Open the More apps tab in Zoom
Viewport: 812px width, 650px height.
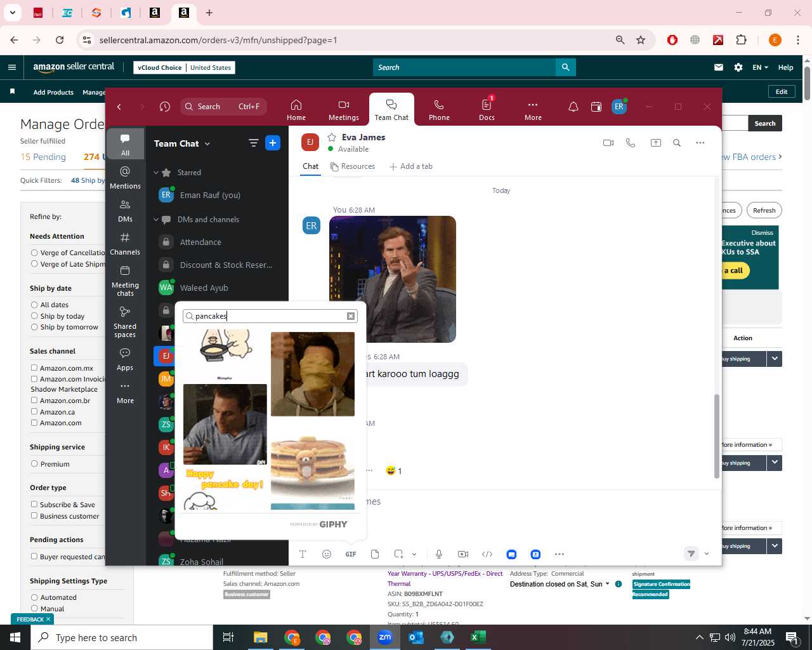click(x=533, y=110)
